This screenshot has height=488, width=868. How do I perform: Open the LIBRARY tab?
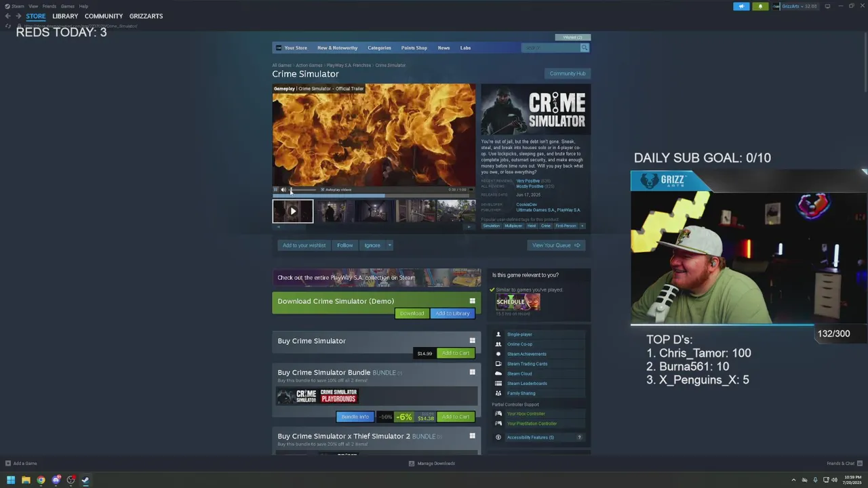(x=65, y=16)
